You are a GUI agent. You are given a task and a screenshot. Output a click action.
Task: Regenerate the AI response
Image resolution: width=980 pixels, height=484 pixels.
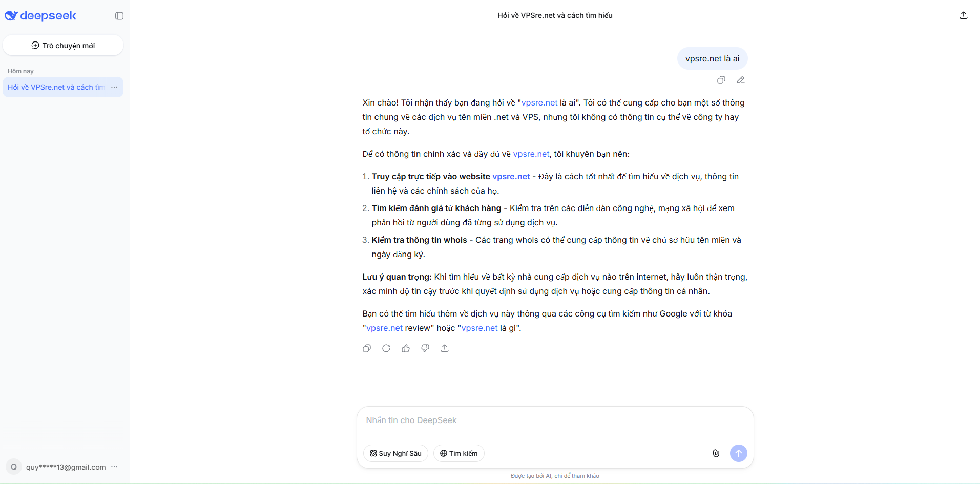pos(386,348)
